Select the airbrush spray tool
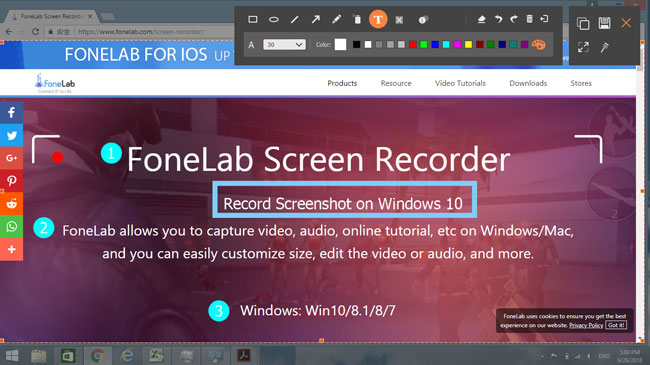This screenshot has width=650, height=365. click(357, 19)
